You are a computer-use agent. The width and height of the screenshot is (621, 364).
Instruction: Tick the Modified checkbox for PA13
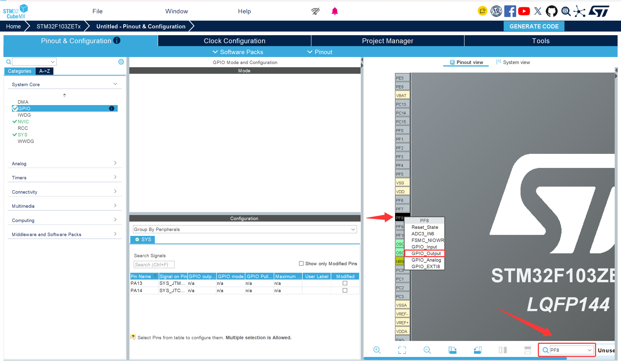point(345,283)
